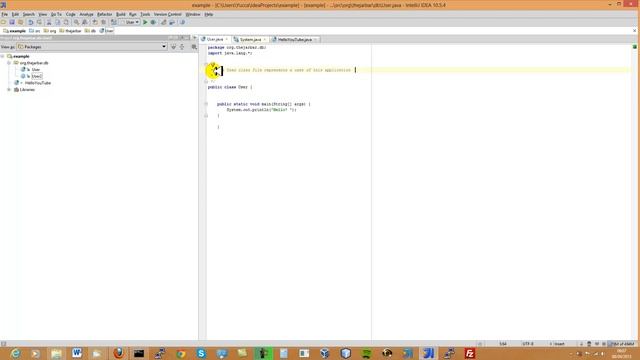Click the UTF-8 encoding in status bar
This screenshot has height=360, width=640.
[528, 344]
